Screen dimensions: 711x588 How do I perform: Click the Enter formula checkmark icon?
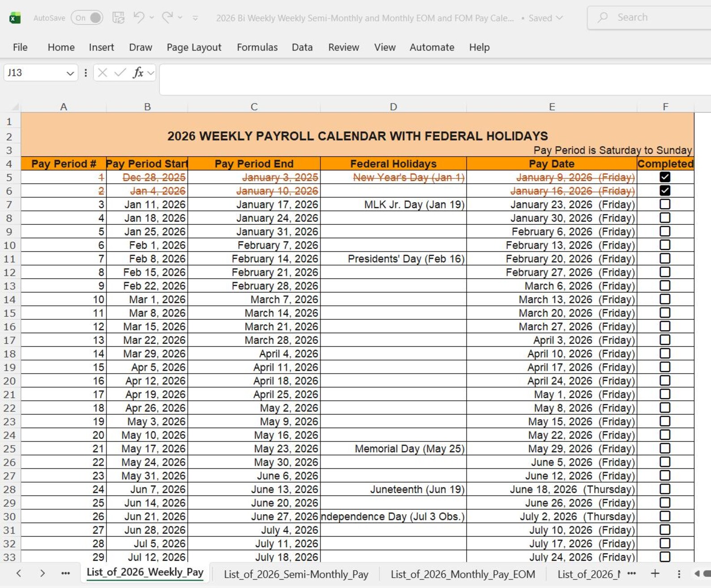(120, 73)
